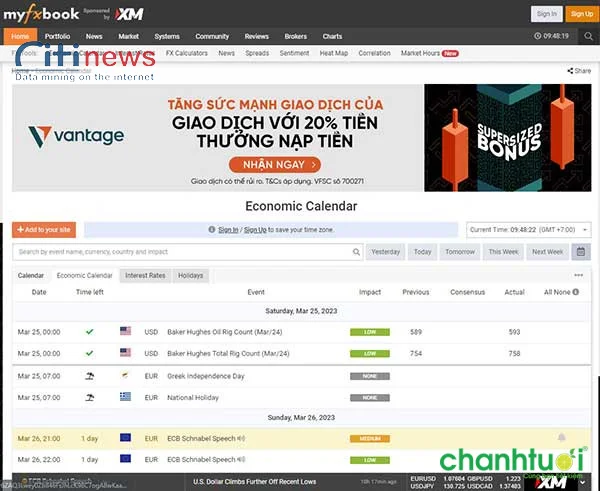Open the Current Time zone dropdown
600x491 pixels.
[x=528, y=230]
